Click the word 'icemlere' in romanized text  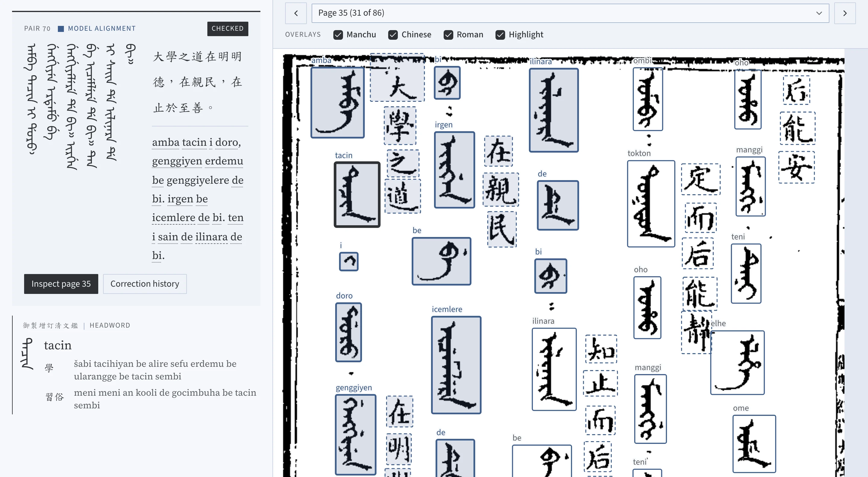(174, 218)
